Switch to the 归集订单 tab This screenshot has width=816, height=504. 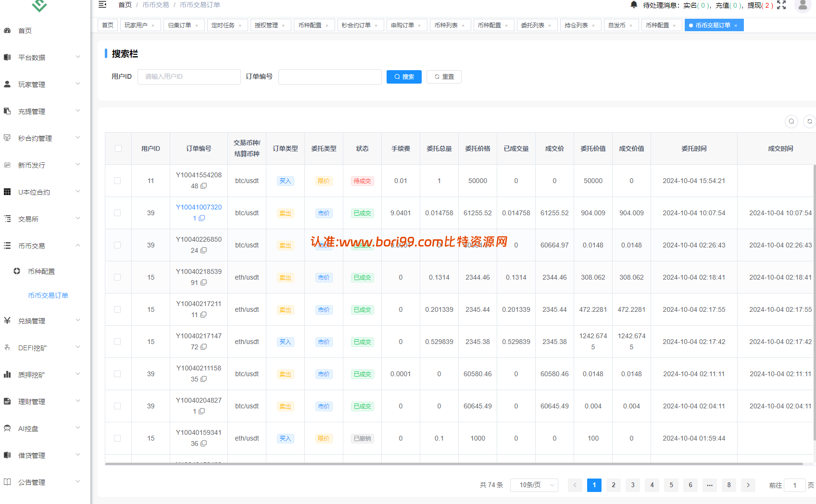pyautogui.click(x=184, y=25)
